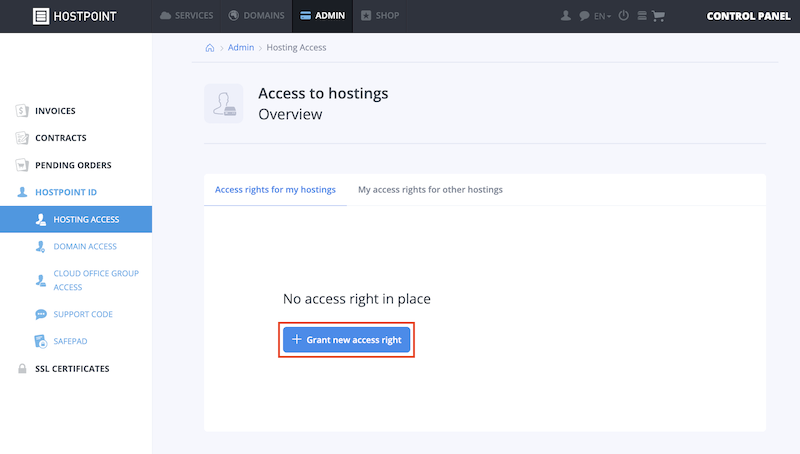Go to home via breadcrumb house icon
The width and height of the screenshot is (800, 454).
tap(210, 47)
